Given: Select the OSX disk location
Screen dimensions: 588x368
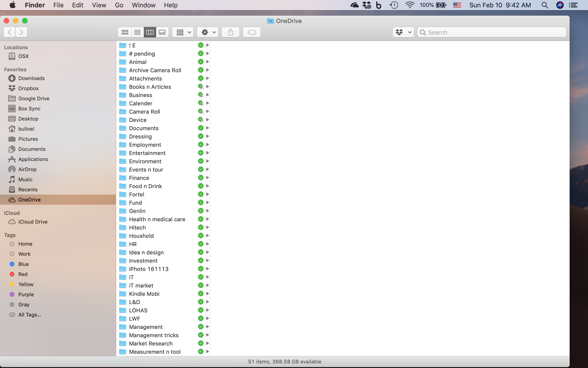Looking at the screenshot, I should [58, 56].
